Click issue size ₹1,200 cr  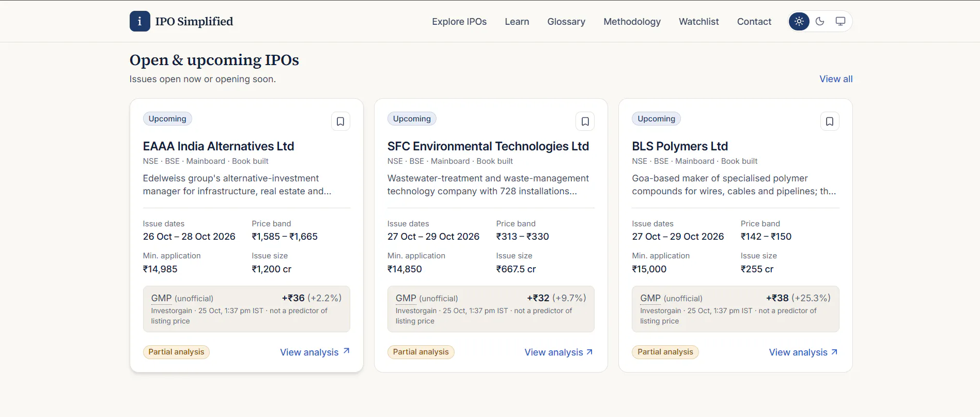(x=272, y=269)
